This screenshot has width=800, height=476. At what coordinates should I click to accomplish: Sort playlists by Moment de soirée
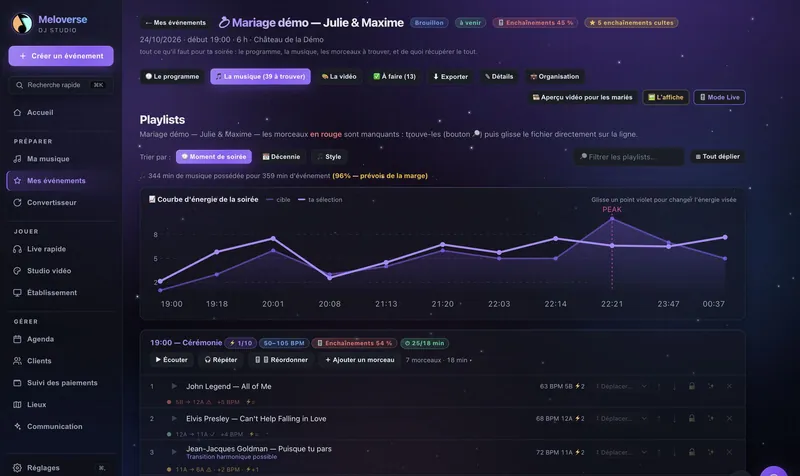[214, 157]
